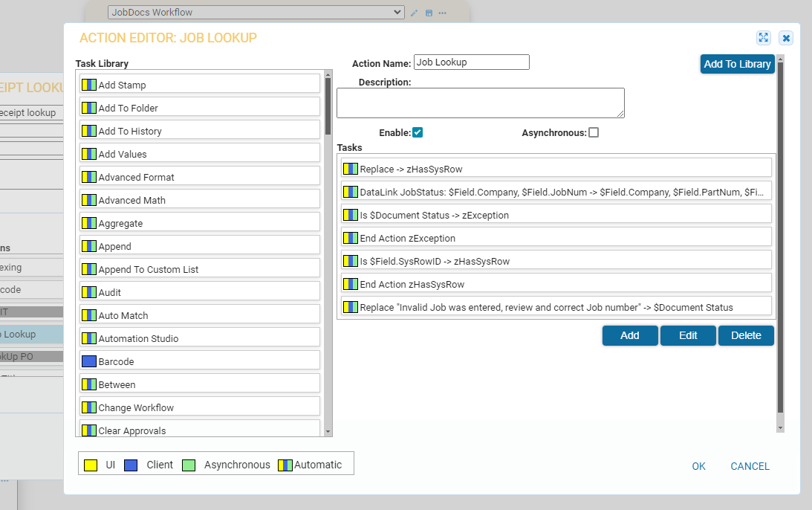Click the Action Name input field
This screenshot has width=812, height=510.
[x=471, y=62]
